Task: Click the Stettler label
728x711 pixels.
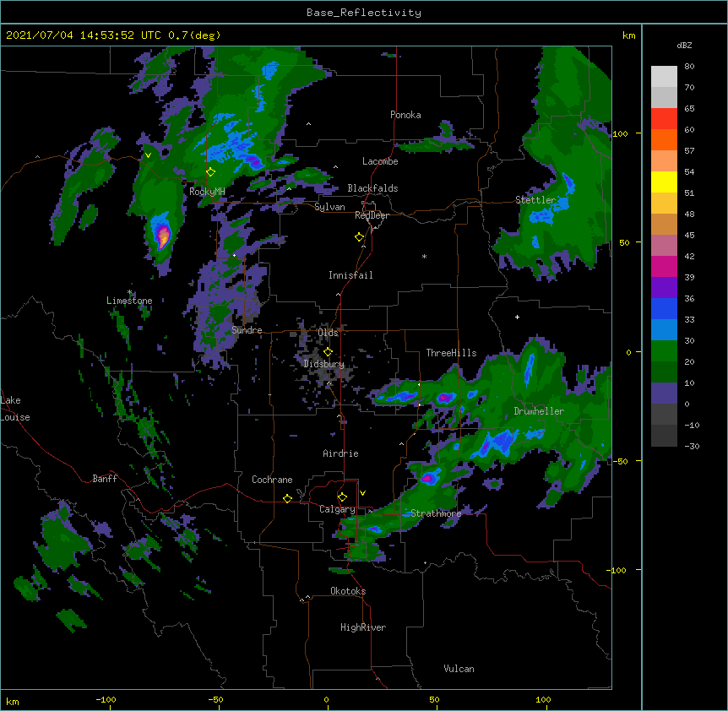Action: click(535, 200)
